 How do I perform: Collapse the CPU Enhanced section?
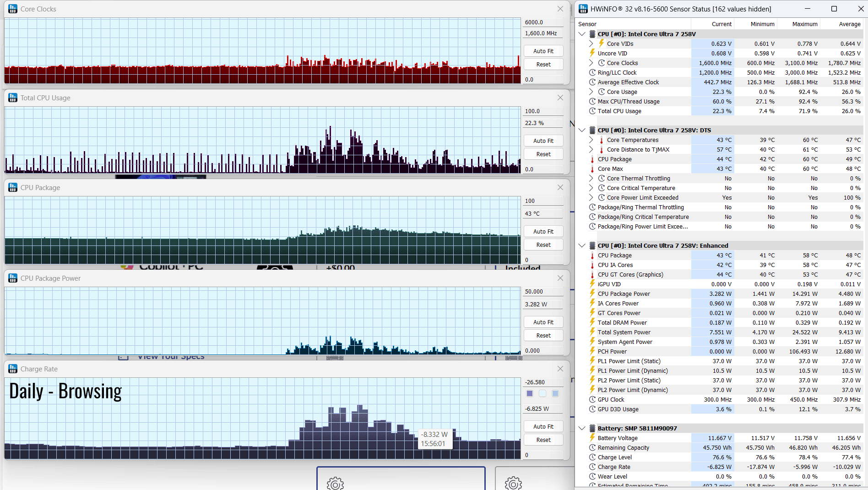click(582, 245)
